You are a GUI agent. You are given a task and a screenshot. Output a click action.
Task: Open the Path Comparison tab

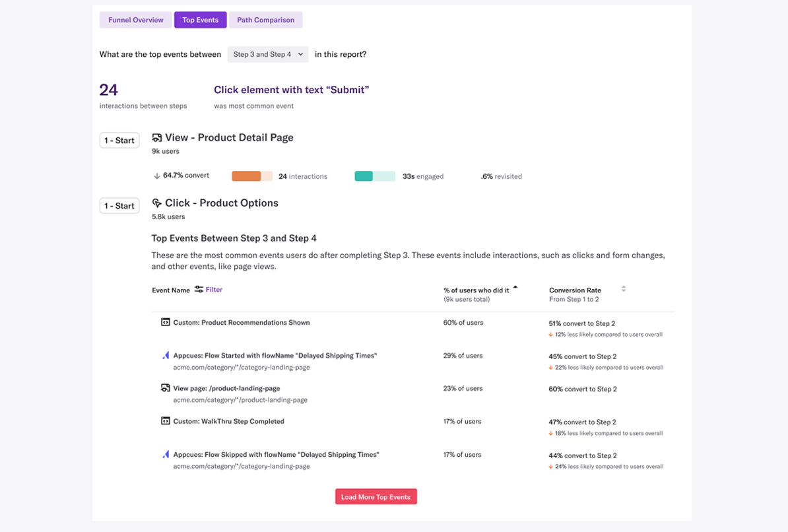265,20
